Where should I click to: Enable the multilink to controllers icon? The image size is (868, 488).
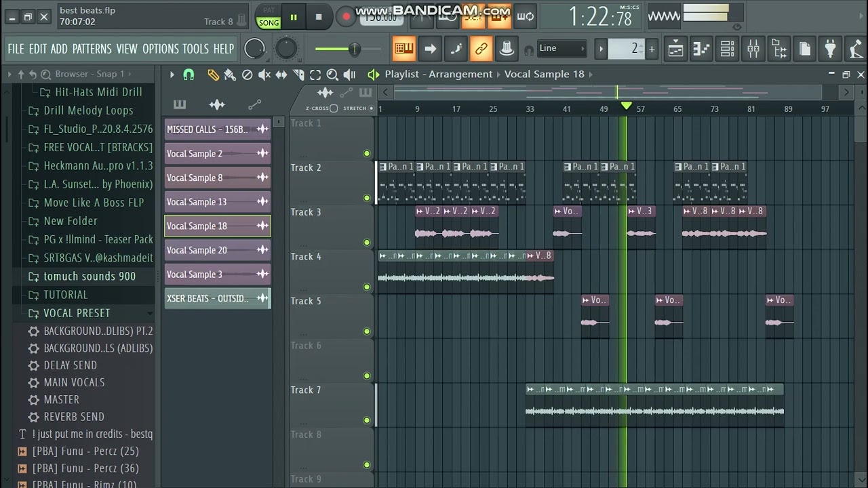pyautogui.click(x=481, y=48)
